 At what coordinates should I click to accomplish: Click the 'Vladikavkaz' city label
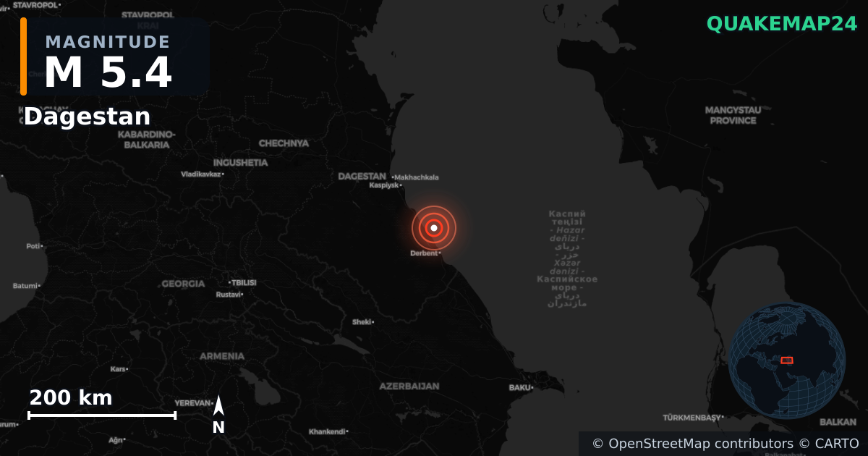(202, 174)
